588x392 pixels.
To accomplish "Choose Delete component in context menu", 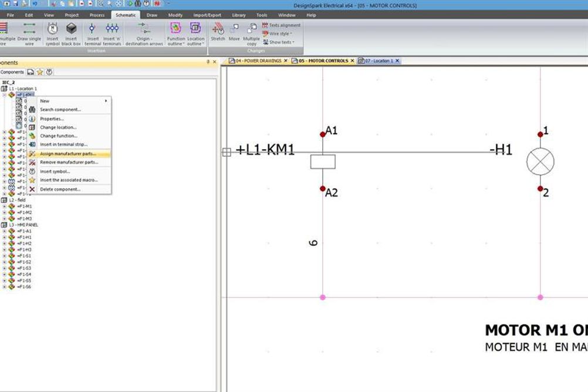I will coord(69,190).
